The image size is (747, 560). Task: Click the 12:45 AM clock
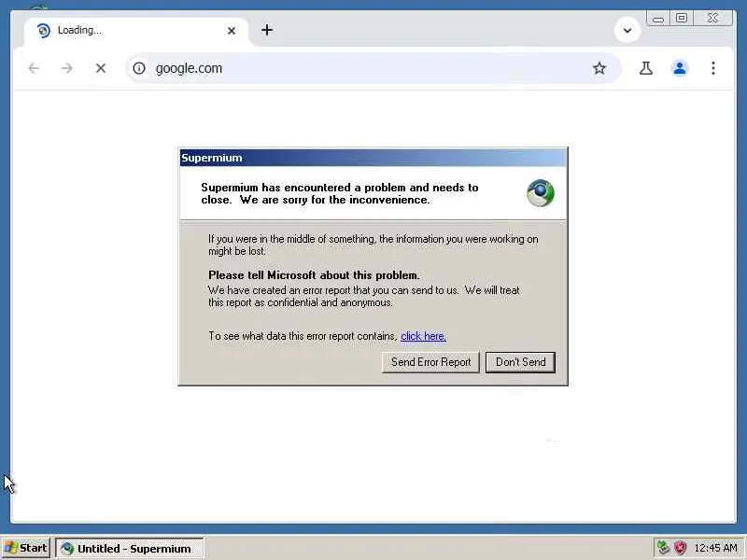tap(715, 548)
